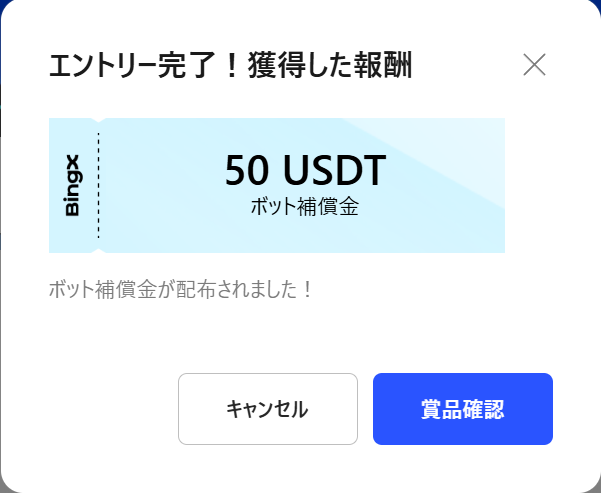Viewport: 601px width, 493px height.
Task: Click the exclamation mark in the dialog title
Action: tap(232, 65)
